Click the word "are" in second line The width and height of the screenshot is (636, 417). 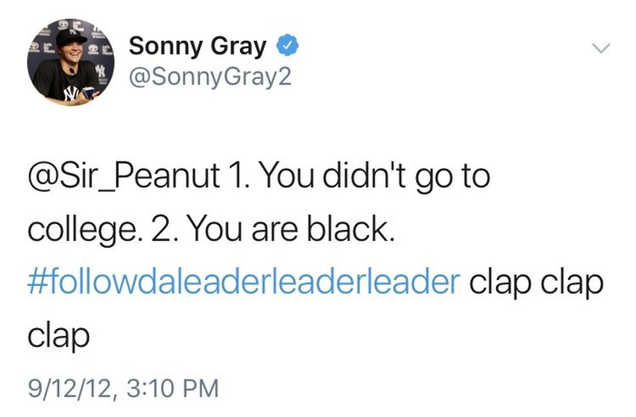point(275,230)
